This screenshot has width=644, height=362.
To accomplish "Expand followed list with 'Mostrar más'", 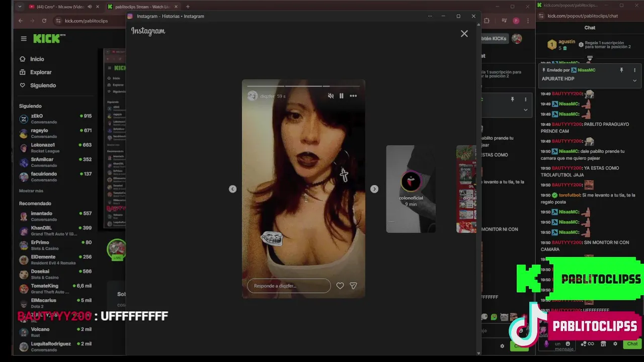I will click(x=31, y=191).
